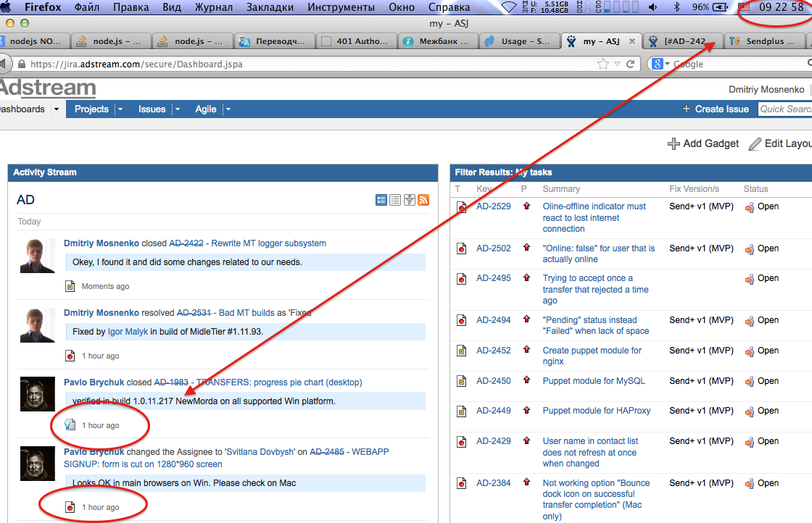Click the bug type icon for AD-2529
812x523 pixels.
click(x=461, y=207)
